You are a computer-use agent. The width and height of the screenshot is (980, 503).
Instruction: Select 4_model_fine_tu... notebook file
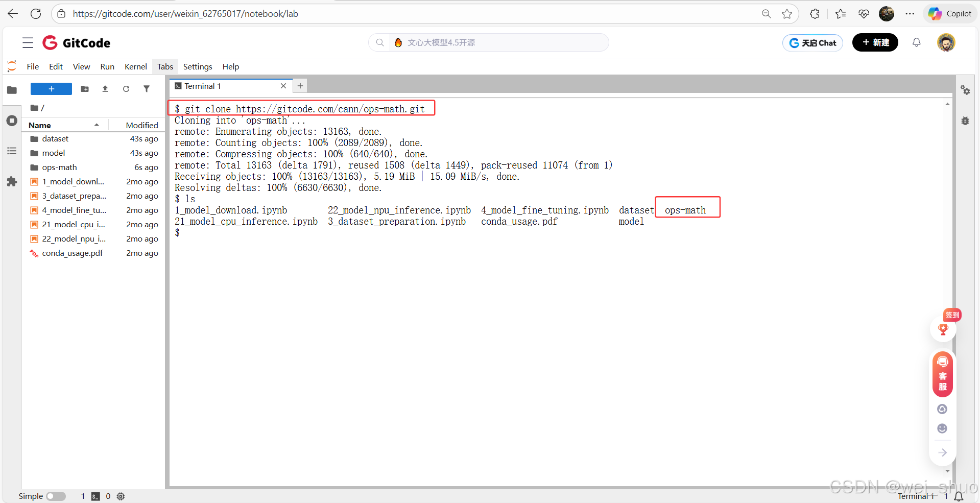click(x=94, y=210)
